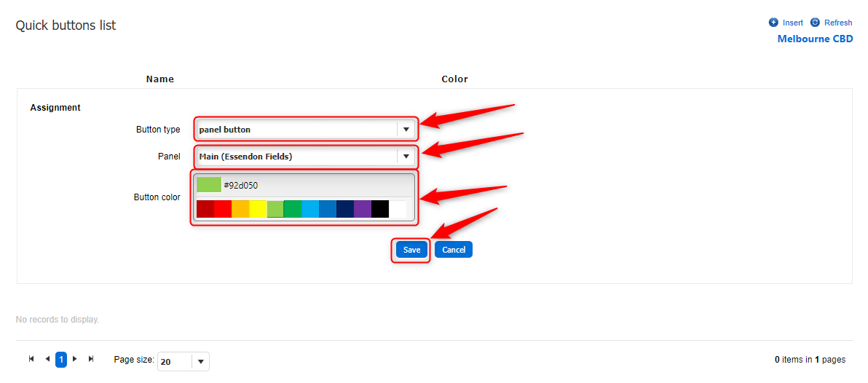Image resolution: width=868 pixels, height=383 pixels.
Task: Pick the red color swatch
Action: point(223,209)
